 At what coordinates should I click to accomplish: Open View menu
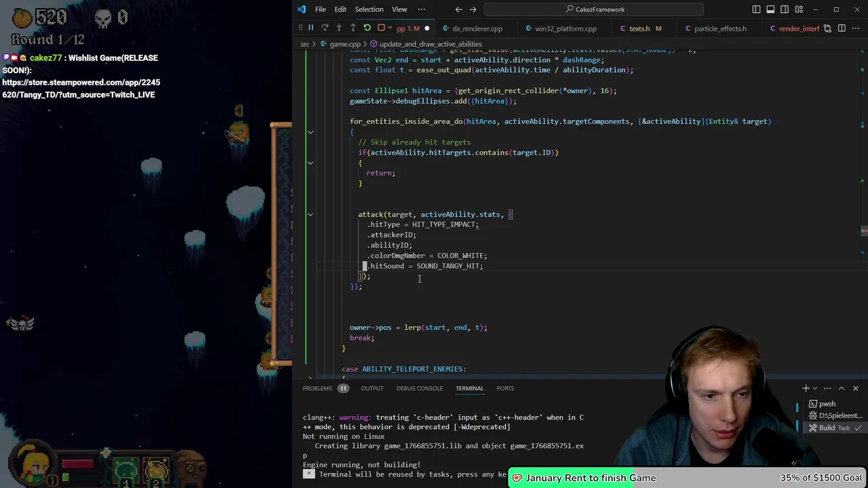pos(399,9)
